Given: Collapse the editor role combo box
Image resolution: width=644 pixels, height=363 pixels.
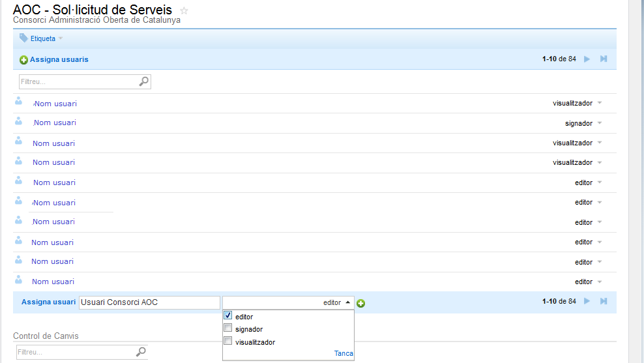Looking at the screenshot, I should 347,302.
